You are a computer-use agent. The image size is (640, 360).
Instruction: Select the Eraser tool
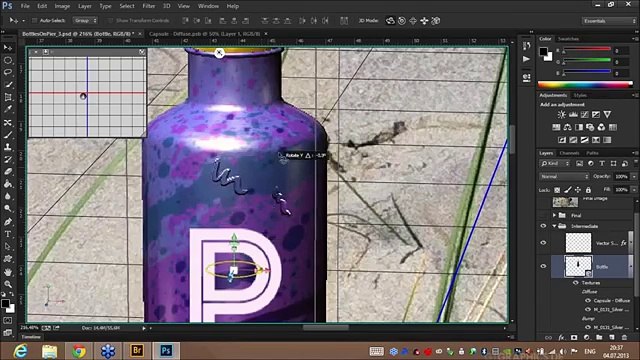(x=8, y=172)
